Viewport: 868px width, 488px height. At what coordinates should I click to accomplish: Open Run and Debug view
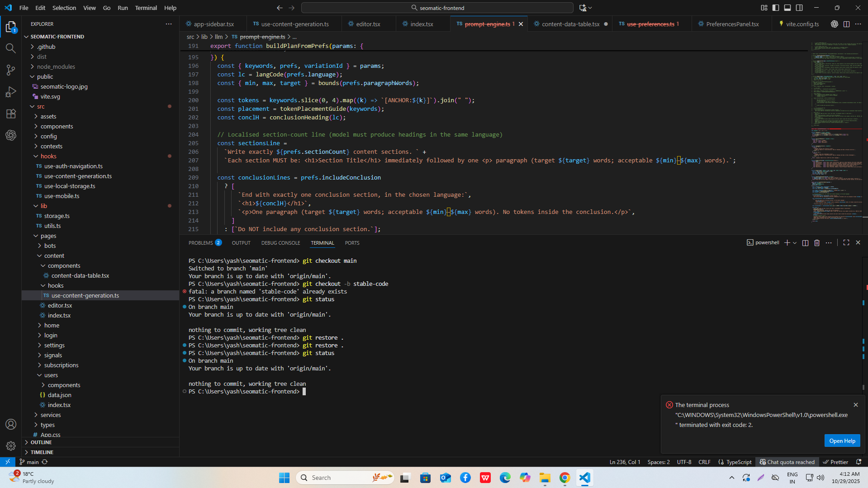(11, 92)
